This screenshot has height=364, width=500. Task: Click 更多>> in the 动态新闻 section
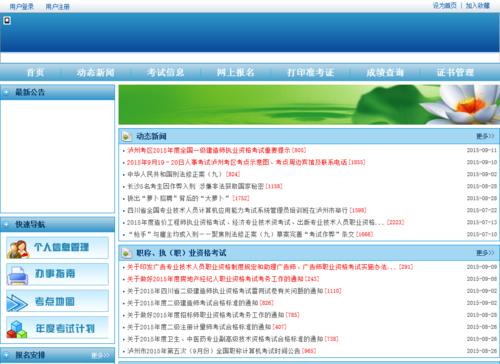(x=485, y=136)
